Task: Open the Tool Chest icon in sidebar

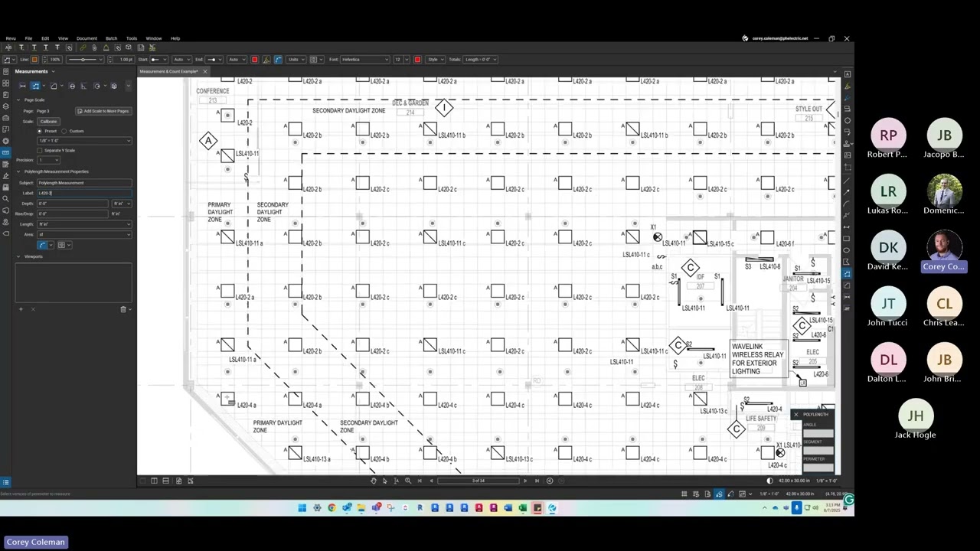Action: [x=5, y=118]
